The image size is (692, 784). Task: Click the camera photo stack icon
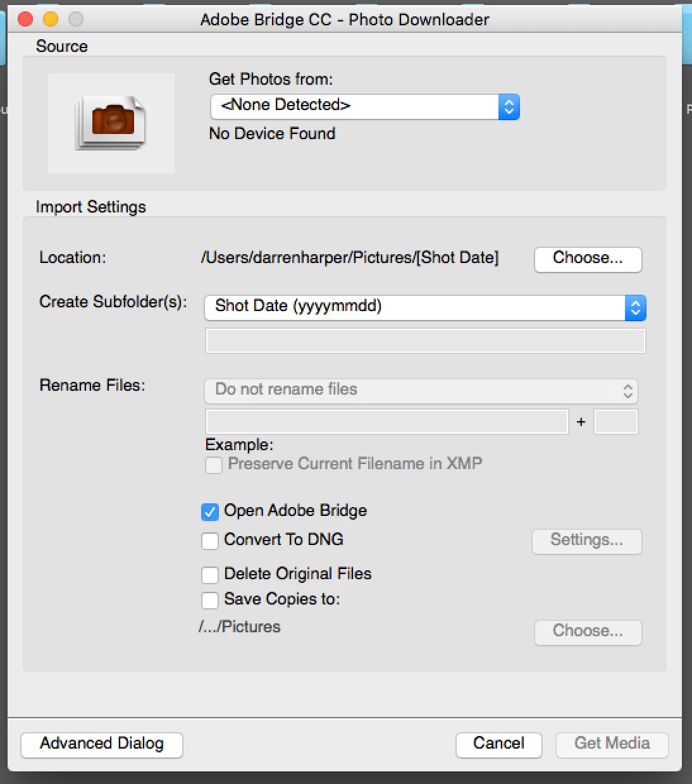[111, 123]
